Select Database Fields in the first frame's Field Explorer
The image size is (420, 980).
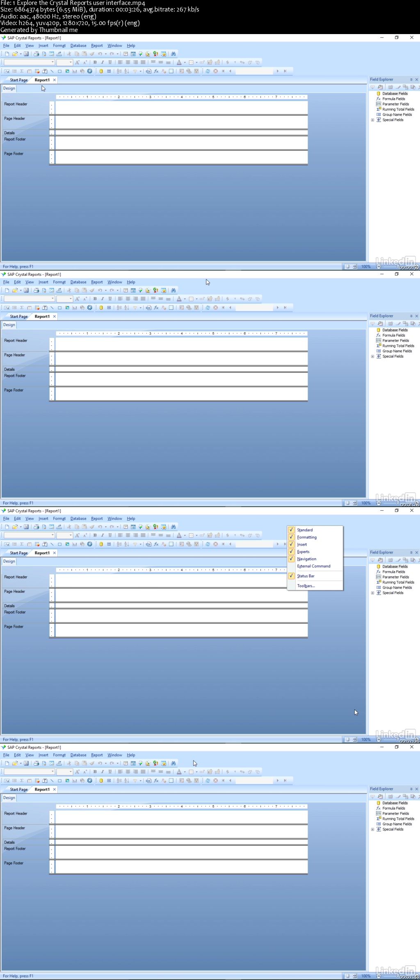[395, 94]
